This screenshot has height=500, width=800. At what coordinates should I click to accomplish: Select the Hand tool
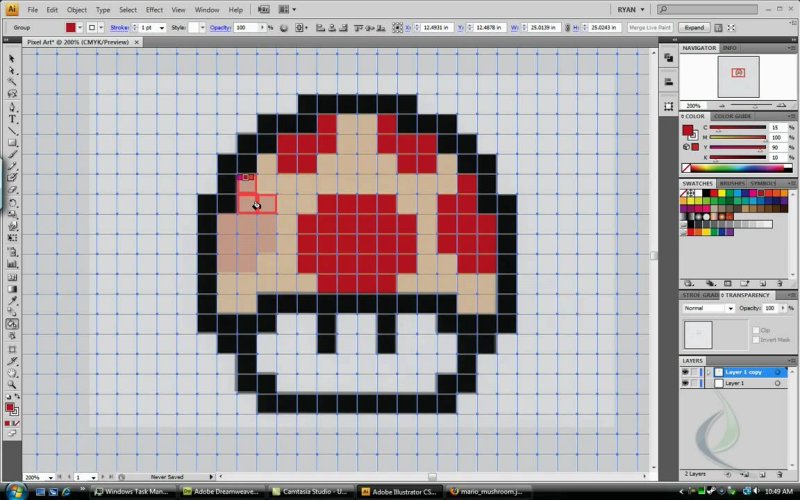tap(12, 373)
